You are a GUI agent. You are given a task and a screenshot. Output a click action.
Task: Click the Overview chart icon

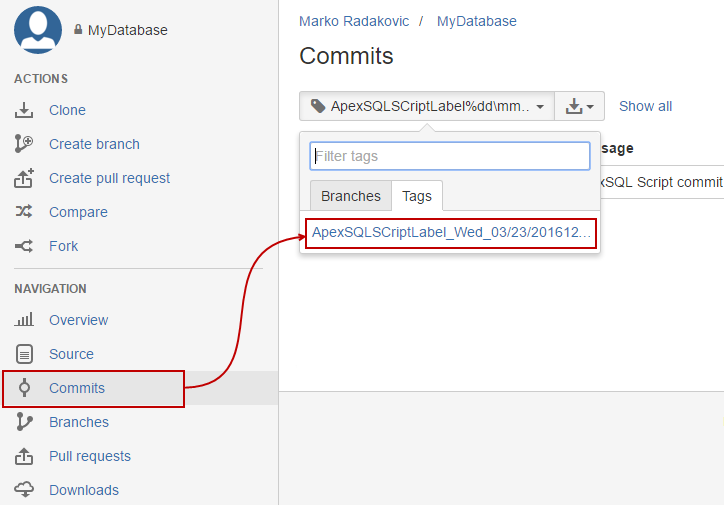click(25, 320)
